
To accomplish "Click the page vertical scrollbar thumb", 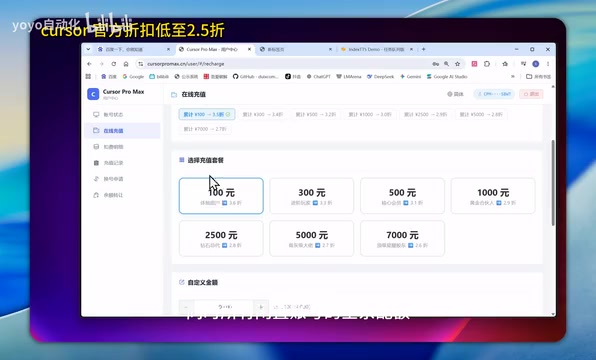I will (x=553, y=182).
